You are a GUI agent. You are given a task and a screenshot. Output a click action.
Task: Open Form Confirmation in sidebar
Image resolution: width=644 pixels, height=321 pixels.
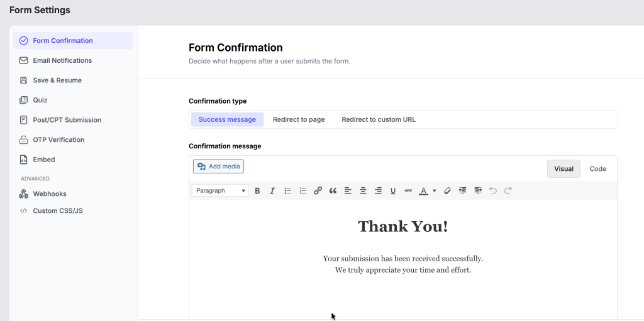(x=73, y=40)
